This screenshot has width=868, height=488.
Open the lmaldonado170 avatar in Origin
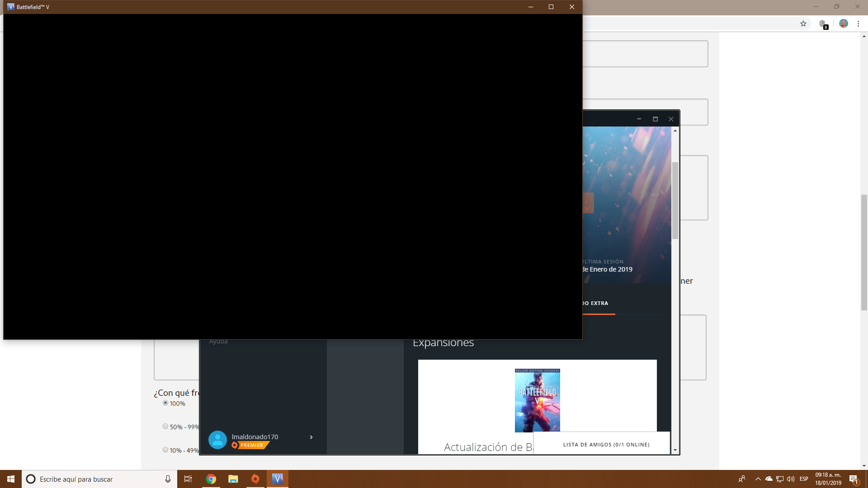pyautogui.click(x=217, y=440)
